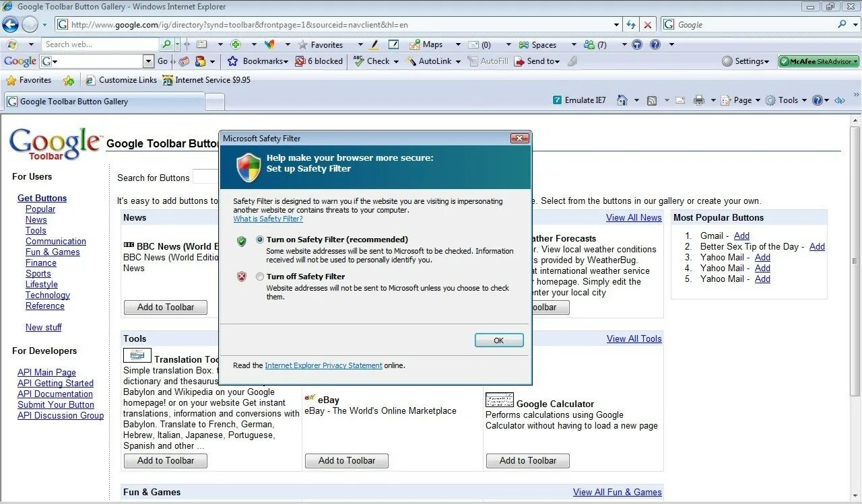
Task: Click Add to Toolbar under eBay
Action: pos(347,461)
